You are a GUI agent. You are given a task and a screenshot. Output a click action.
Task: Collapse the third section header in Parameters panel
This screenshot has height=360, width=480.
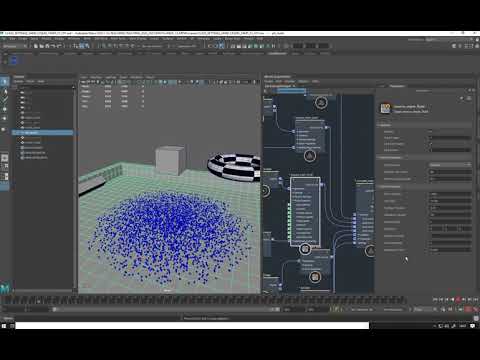[424, 186]
